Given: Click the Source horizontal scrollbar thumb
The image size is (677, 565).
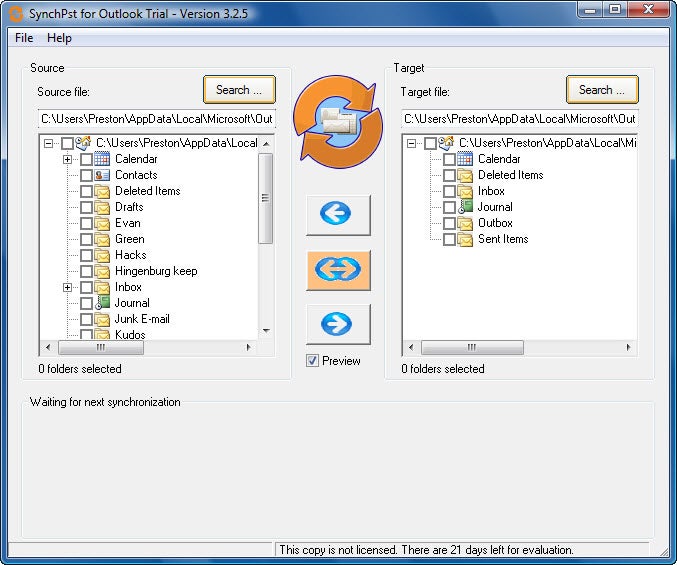Looking at the screenshot, I should [x=101, y=347].
